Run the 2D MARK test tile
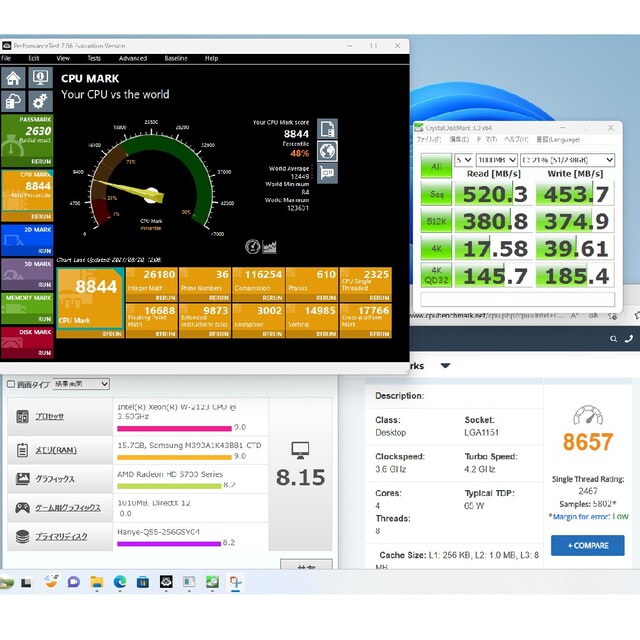 coord(27,240)
